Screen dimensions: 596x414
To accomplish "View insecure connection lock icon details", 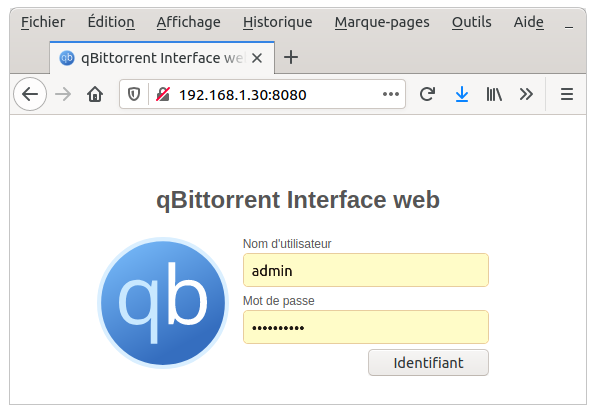I will (x=163, y=94).
